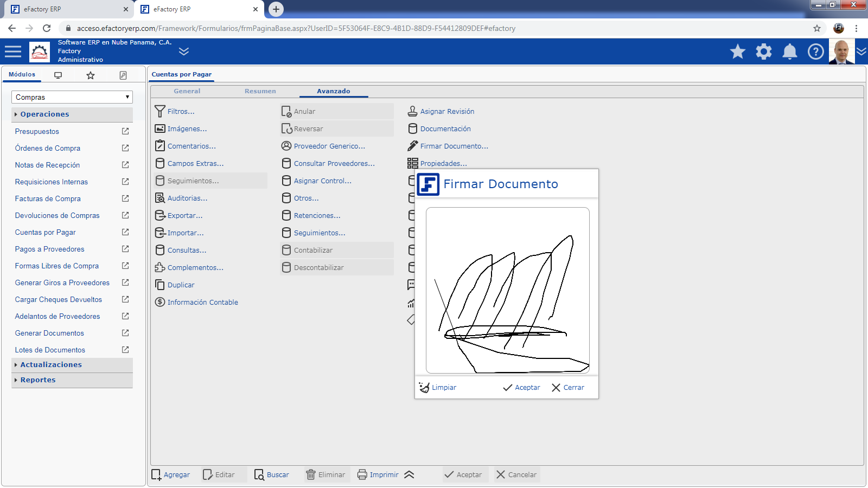Click Duplicar option
This screenshot has width=868, height=488.
(175, 285)
